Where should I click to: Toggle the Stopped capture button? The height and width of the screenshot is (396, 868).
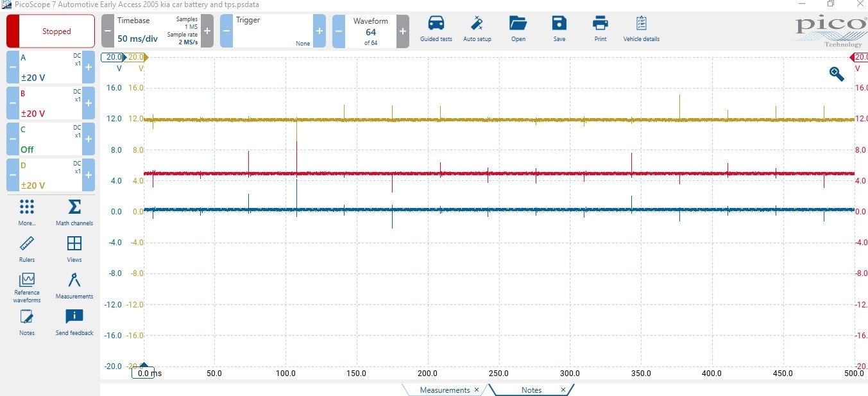[x=56, y=31]
